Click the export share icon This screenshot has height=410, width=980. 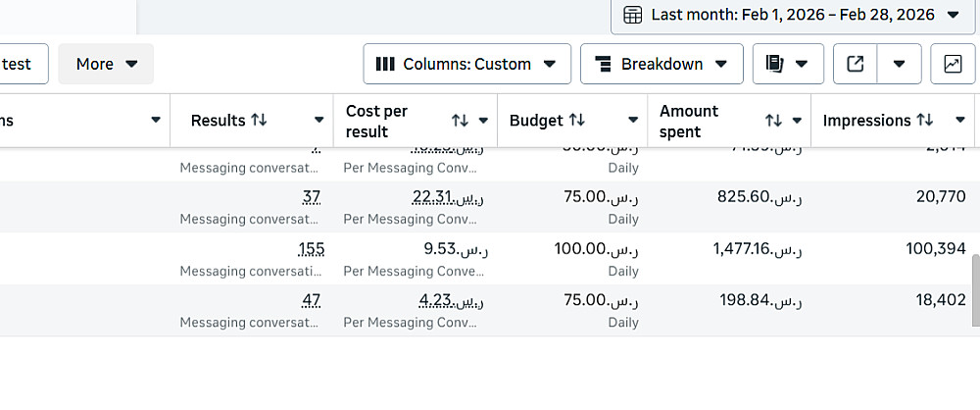[x=855, y=64]
